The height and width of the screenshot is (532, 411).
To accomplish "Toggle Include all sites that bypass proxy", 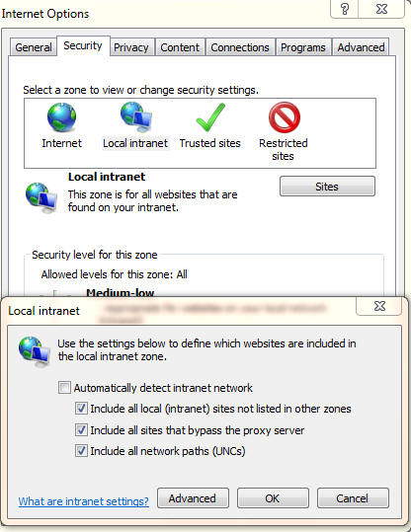I will coord(81,430).
